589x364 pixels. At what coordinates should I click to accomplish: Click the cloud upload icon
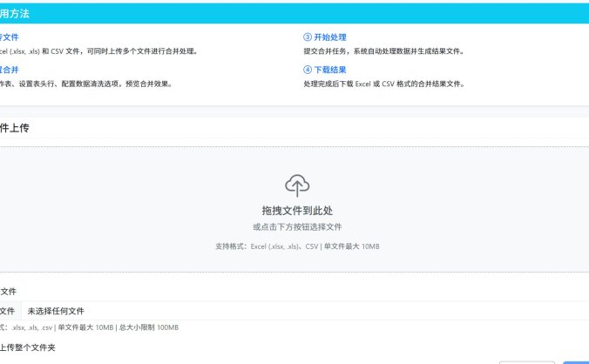(297, 185)
